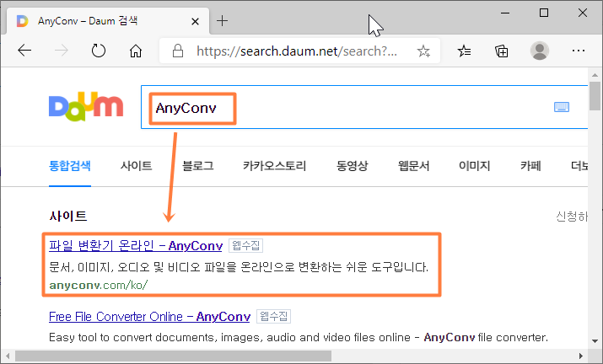Click the vertical scrollbar up arrow
The height and width of the screenshot is (364, 603).
click(x=595, y=75)
